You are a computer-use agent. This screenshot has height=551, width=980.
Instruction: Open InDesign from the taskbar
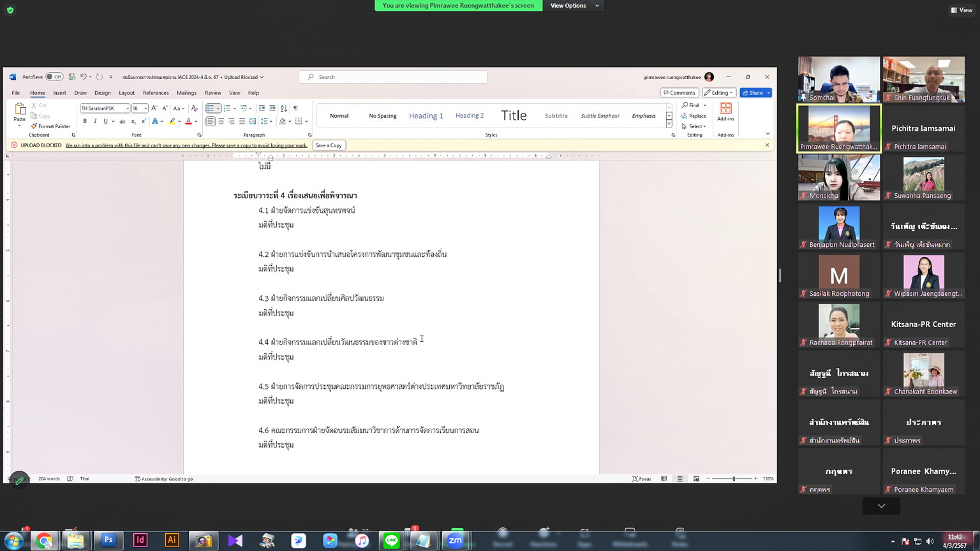point(140,540)
